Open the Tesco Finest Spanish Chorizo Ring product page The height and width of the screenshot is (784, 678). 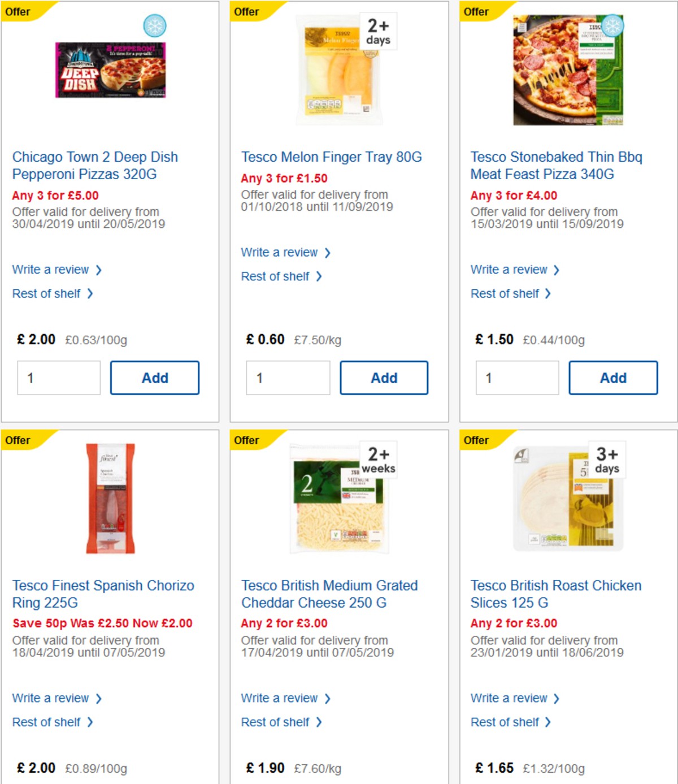tap(103, 594)
